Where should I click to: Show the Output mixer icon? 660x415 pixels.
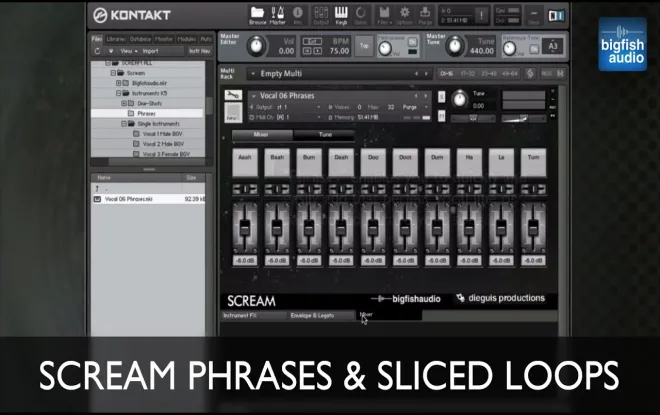(321, 15)
